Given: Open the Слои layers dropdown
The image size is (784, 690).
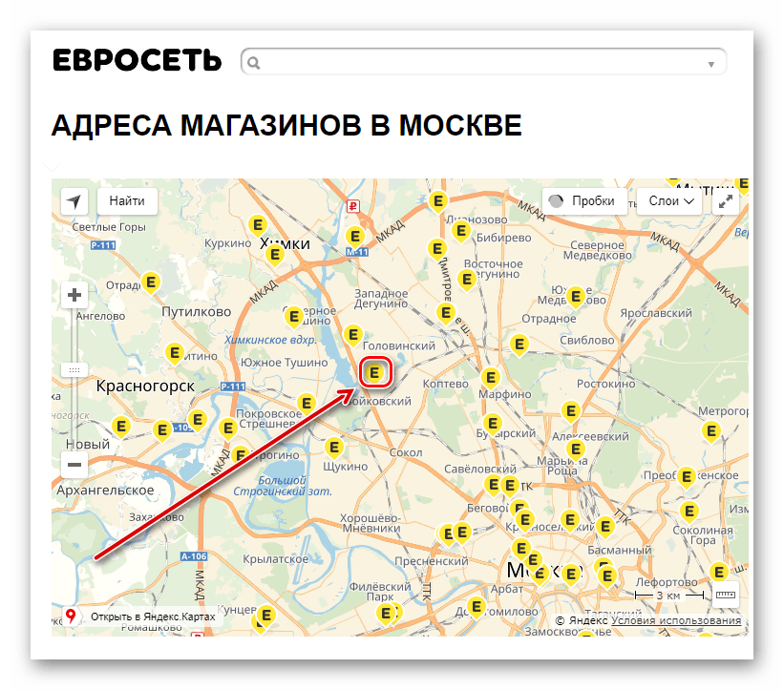Looking at the screenshot, I should (669, 201).
